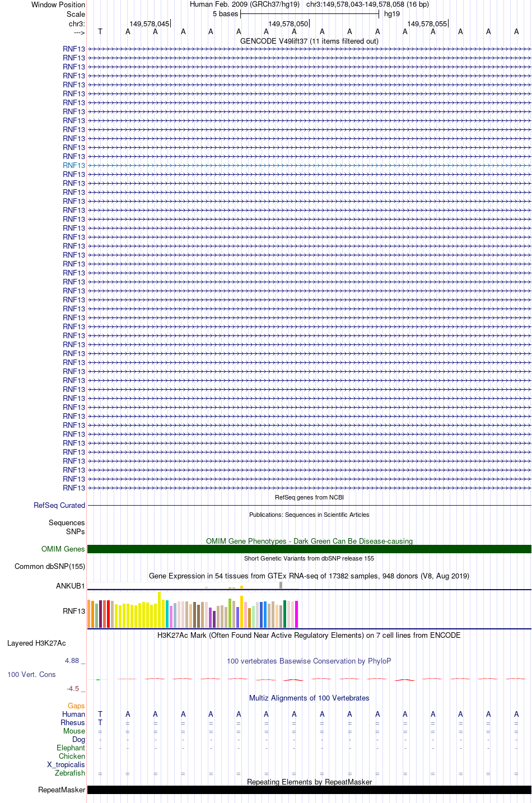
Task: Click the magenta last bar of RNF13 expression chart
Action: (297, 614)
